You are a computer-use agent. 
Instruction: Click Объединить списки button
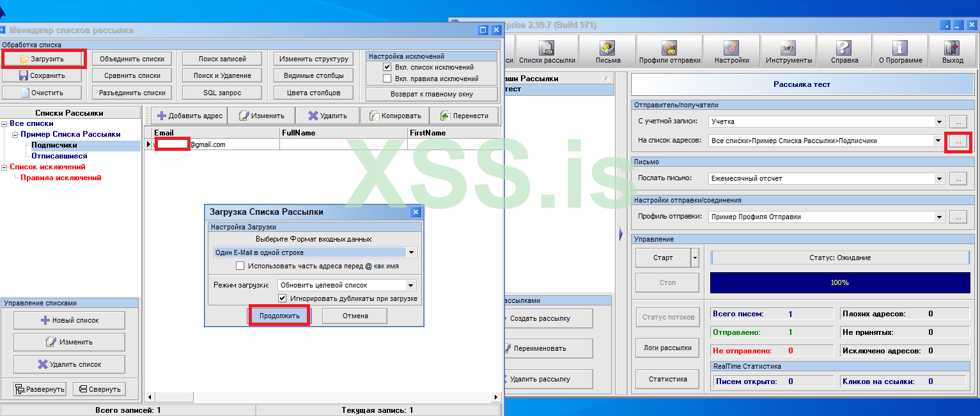[132, 59]
